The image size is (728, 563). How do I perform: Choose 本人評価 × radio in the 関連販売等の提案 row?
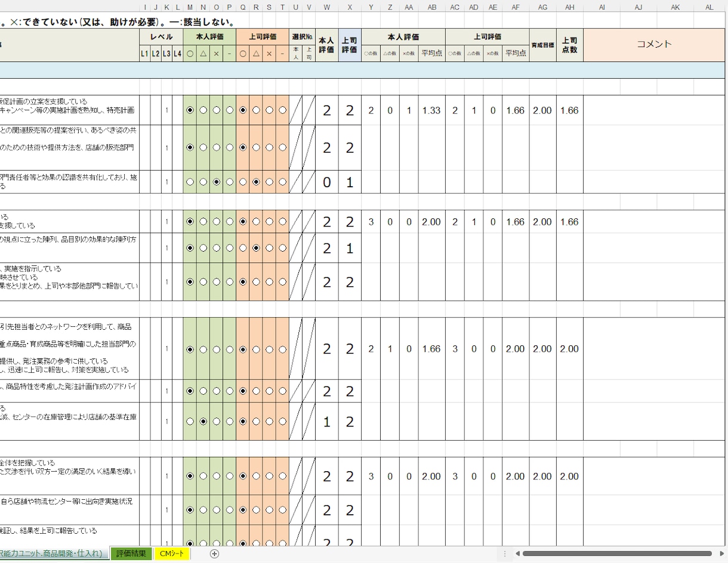click(x=217, y=147)
